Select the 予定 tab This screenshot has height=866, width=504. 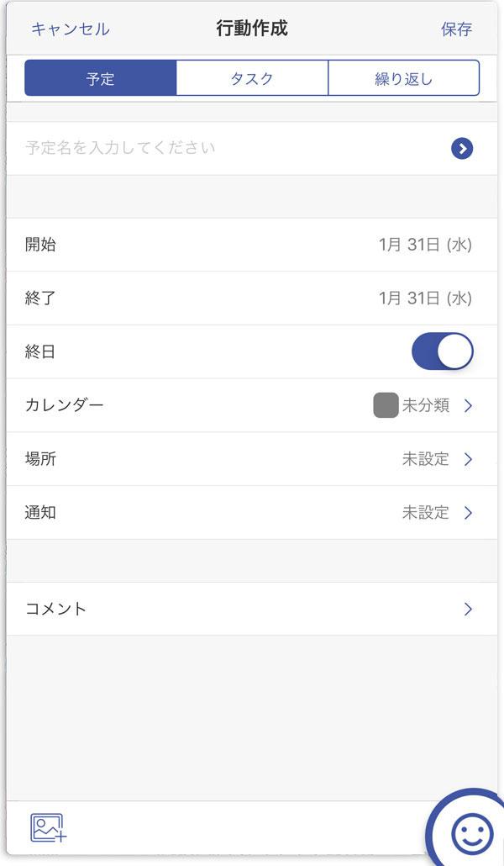[101, 78]
